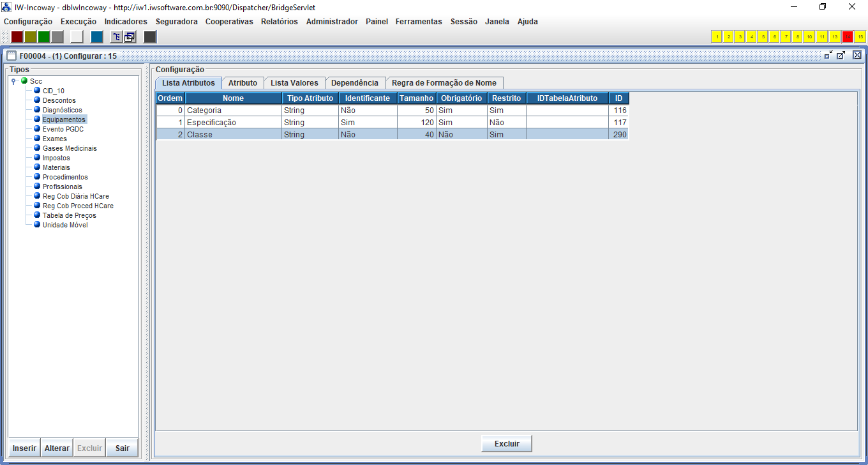Click the restore-down icon of F00004 panel

(x=828, y=56)
